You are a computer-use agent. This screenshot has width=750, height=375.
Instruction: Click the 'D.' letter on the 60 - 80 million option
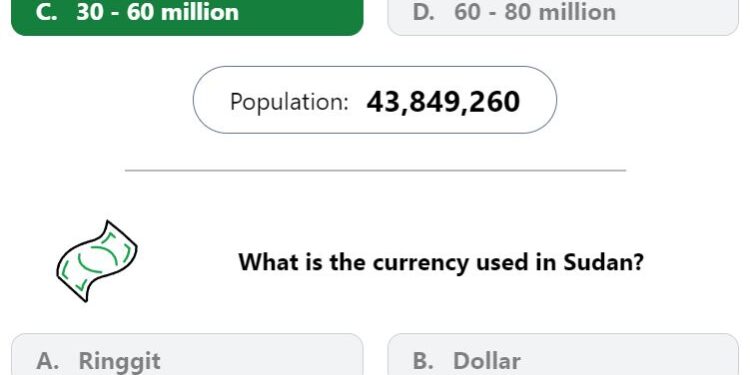424,12
